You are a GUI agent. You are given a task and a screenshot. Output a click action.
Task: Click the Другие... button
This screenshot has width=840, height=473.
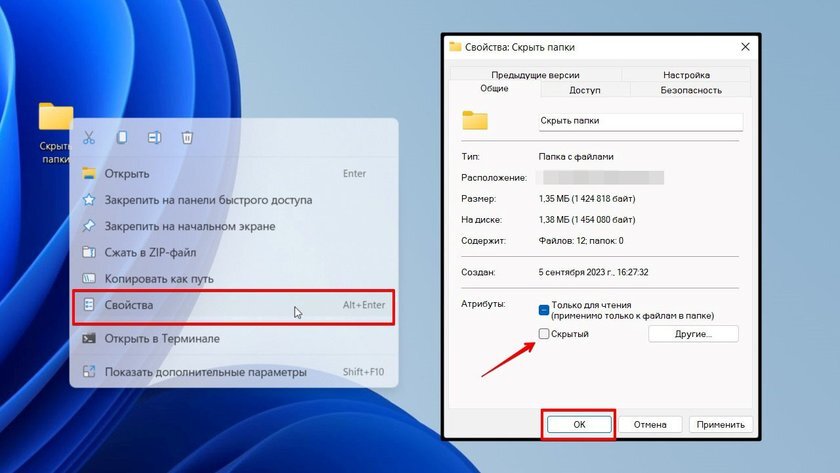coord(693,334)
